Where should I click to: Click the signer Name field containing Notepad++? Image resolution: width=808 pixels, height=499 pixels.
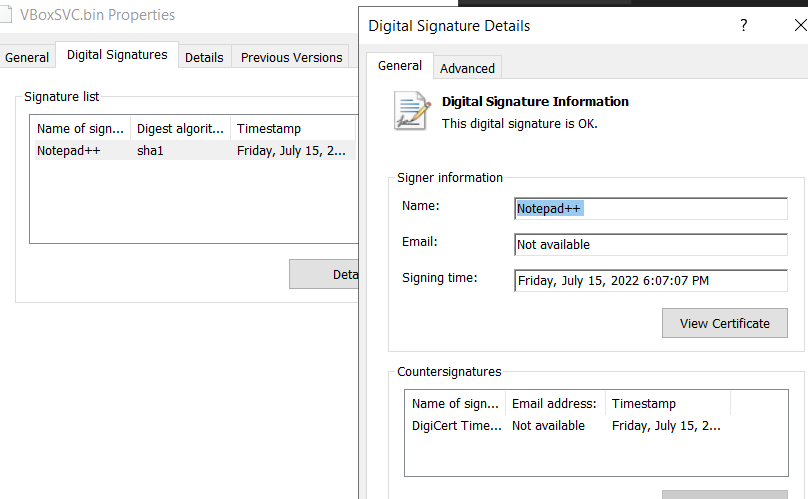(650, 209)
